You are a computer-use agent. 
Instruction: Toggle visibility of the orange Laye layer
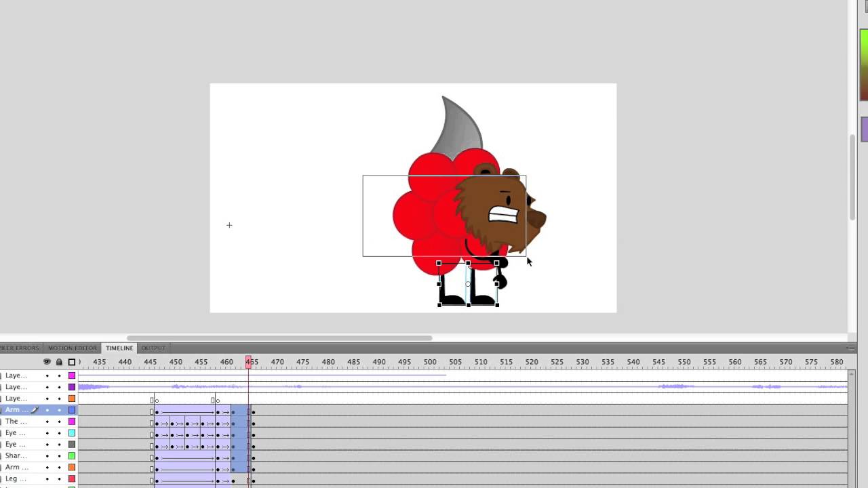(x=47, y=399)
